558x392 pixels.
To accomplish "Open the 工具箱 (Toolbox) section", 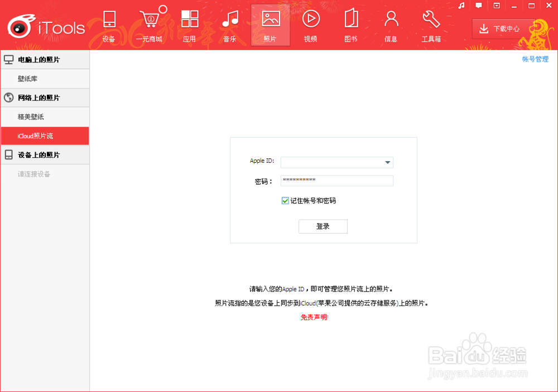I will [x=431, y=26].
